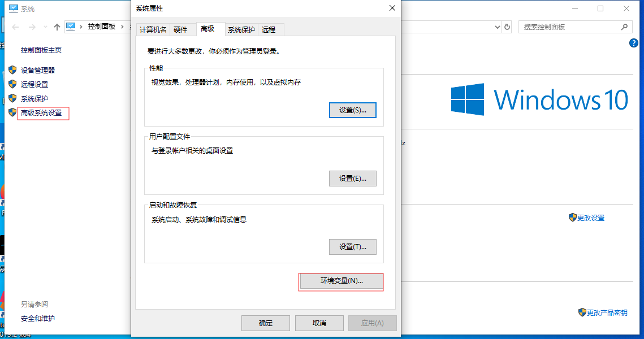The width and height of the screenshot is (644, 339).
Task: Dismiss the dialog with 取消
Action: coord(319,323)
